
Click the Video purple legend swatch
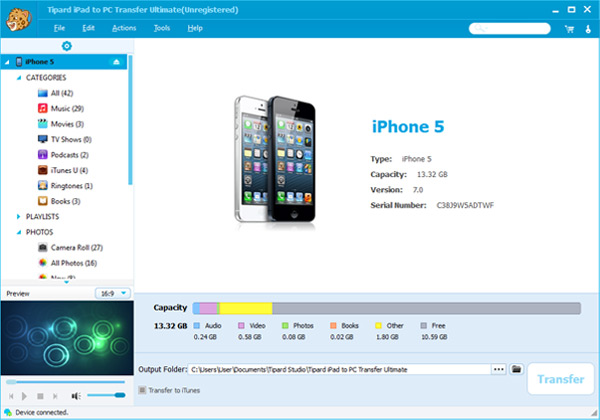(241, 326)
